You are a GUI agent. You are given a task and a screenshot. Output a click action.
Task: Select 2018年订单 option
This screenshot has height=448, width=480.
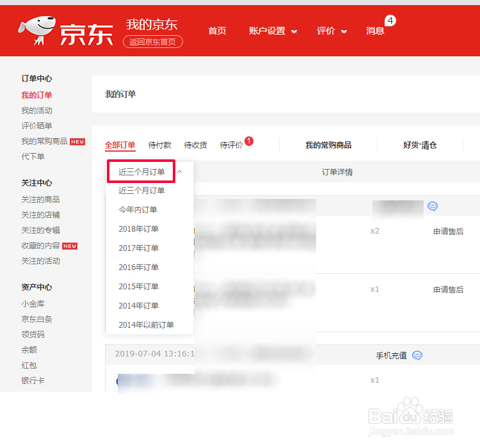[x=139, y=228]
